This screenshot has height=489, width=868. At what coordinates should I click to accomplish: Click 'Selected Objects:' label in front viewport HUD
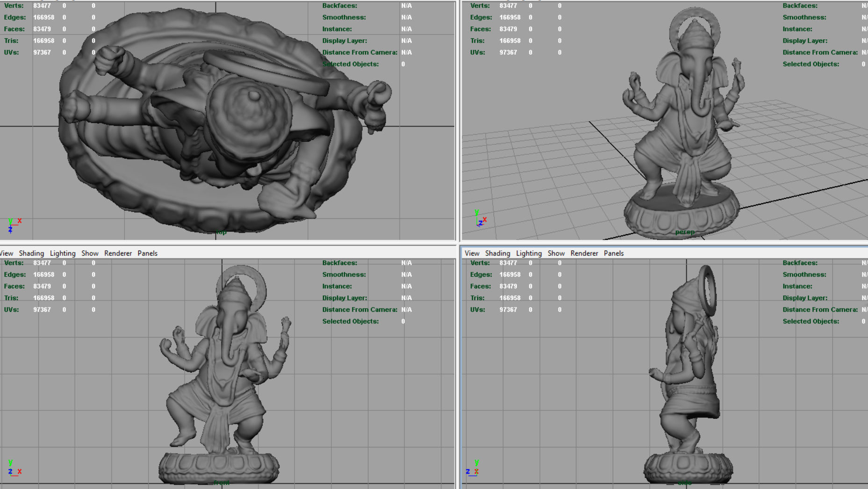(351, 321)
